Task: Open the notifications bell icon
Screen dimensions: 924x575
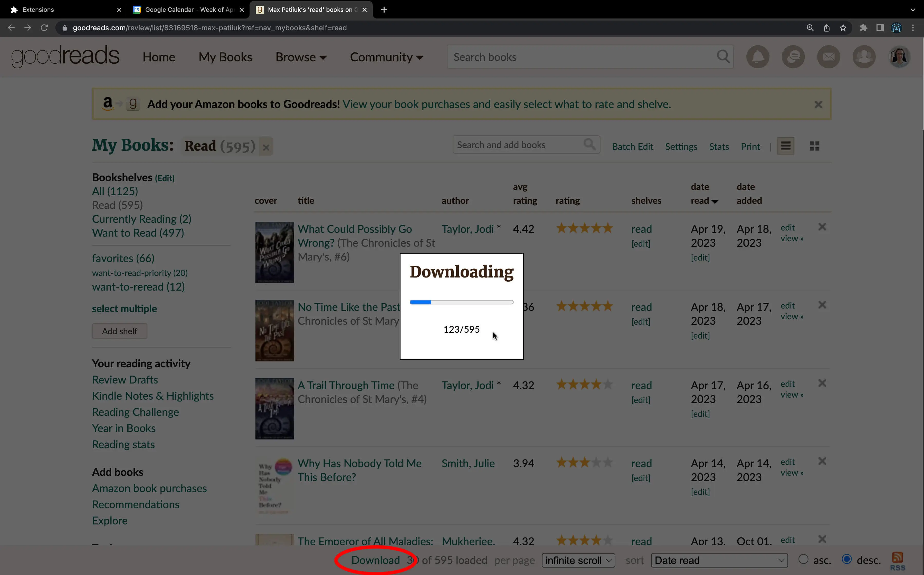Action: pyautogui.click(x=757, y=57)
